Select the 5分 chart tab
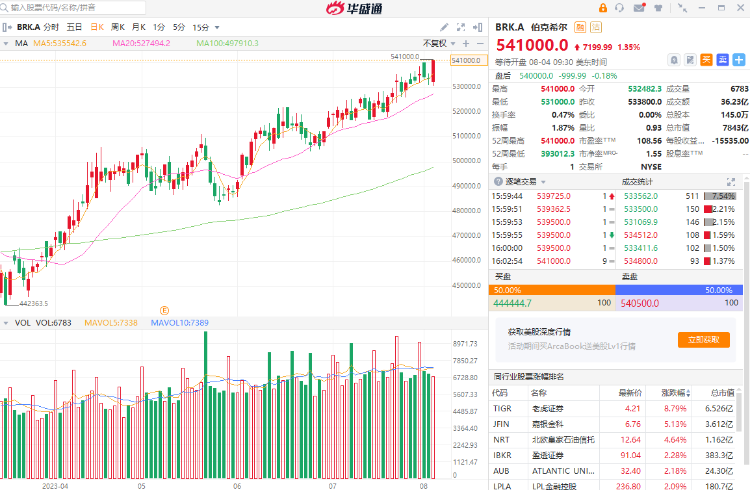This screenshot has width=750, height=490. 179,27
